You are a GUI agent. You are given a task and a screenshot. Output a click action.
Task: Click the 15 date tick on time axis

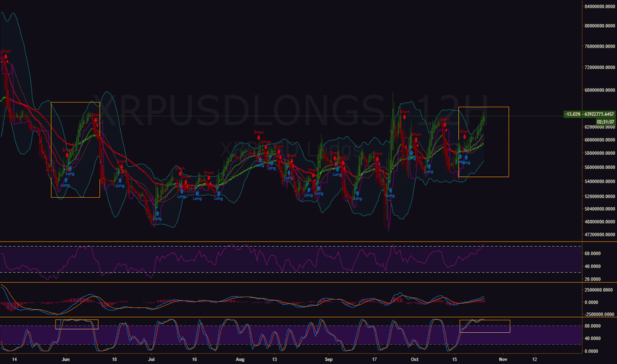[455, 359]
